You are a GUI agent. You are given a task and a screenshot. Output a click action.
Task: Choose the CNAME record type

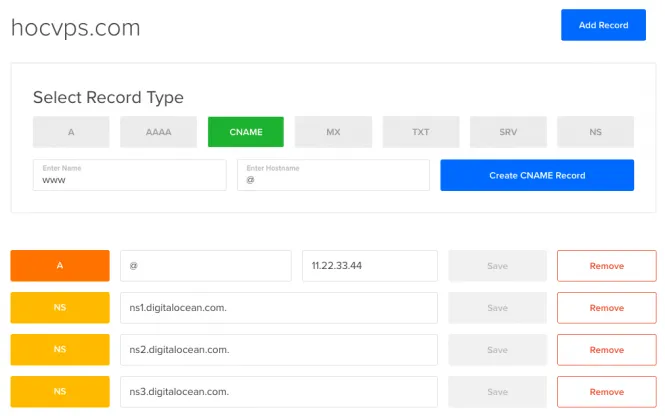(246, 132)
